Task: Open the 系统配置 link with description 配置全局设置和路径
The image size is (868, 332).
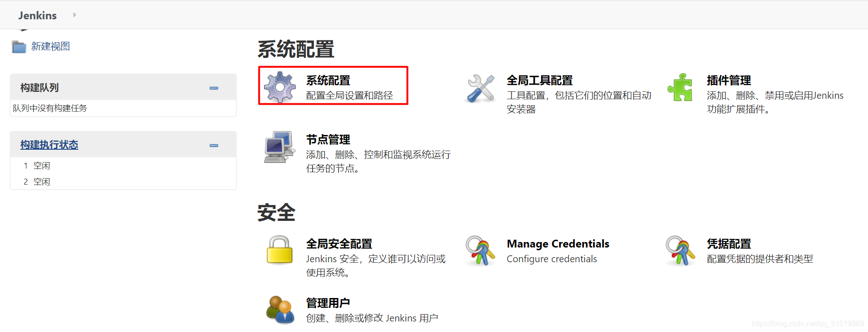Action: pyautogui.click(x=328, y=80)
